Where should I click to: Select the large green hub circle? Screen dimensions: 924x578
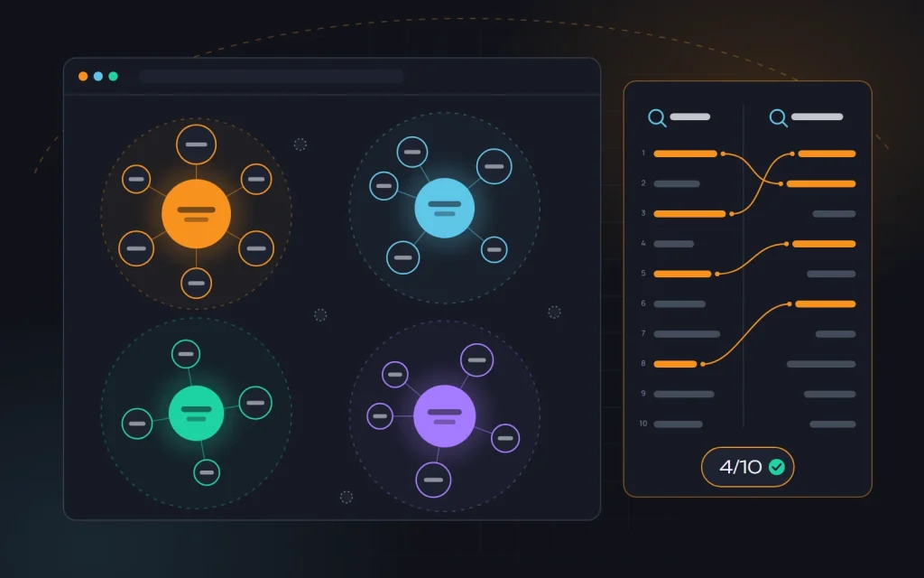[x=196, y=413]
